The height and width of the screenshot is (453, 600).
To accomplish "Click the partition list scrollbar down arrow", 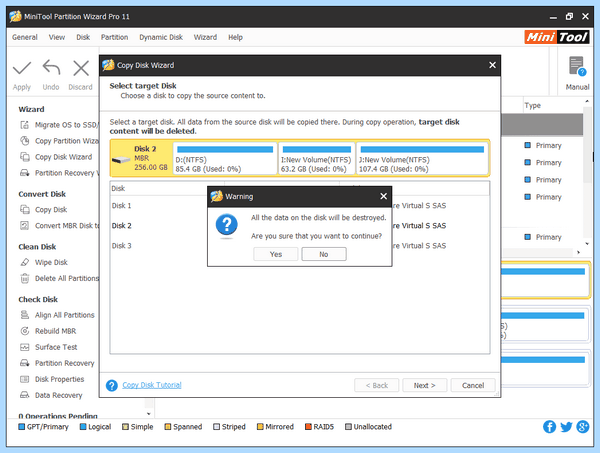I will click(587, 244).
